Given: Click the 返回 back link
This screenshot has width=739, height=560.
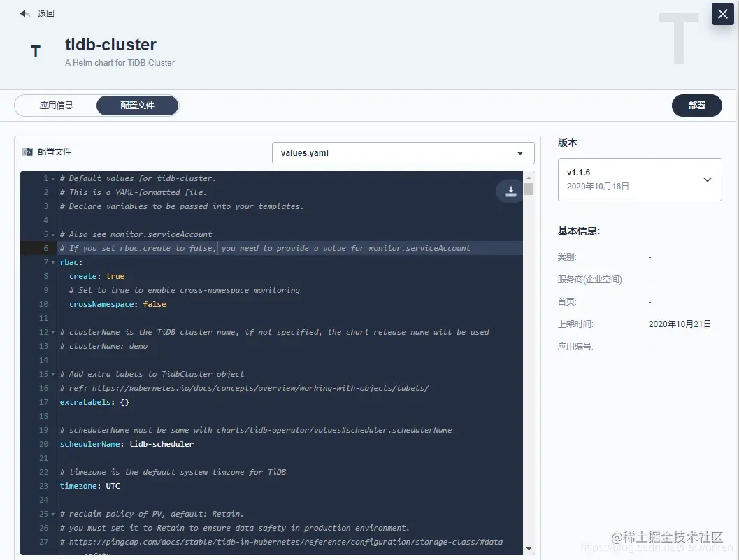Looking at the screenshot, I should pyautogui.click(x=45, y=14).
